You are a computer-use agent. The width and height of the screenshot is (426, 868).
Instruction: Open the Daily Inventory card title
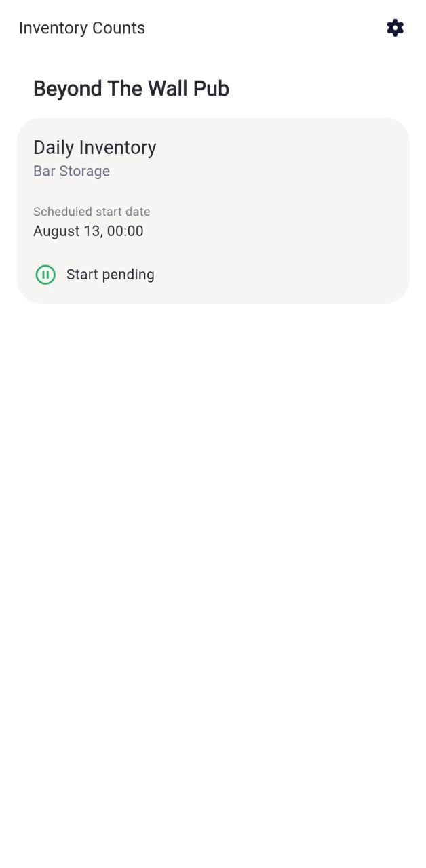[95, 148]
